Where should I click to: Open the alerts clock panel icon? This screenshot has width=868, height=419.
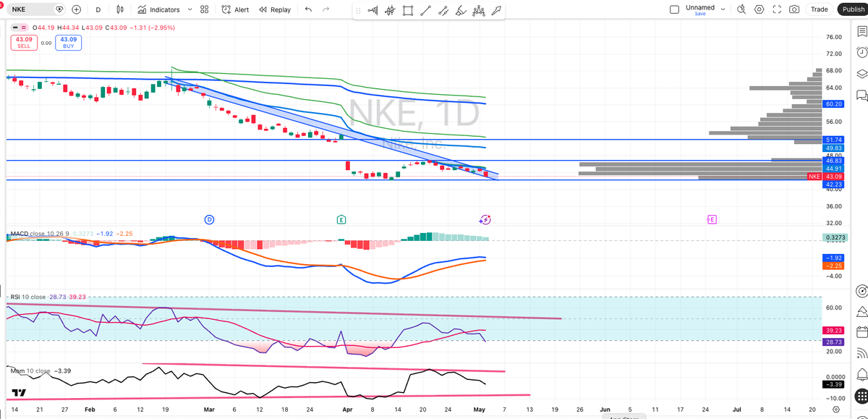(x=861, y=52)
